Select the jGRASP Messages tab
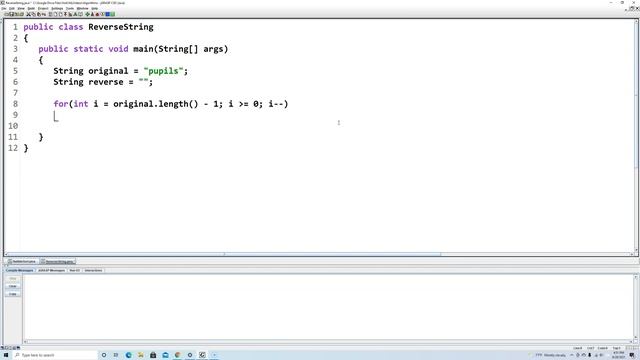 (x=51, y=270)
